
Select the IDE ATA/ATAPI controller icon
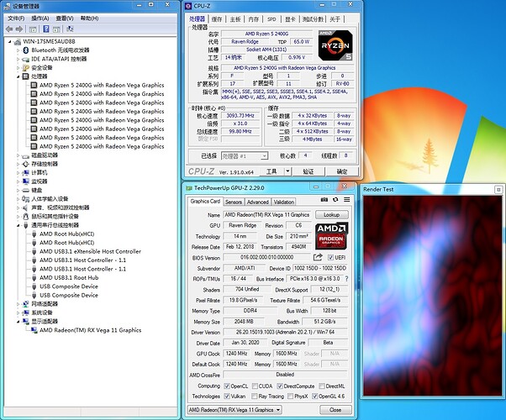[25, 60]
